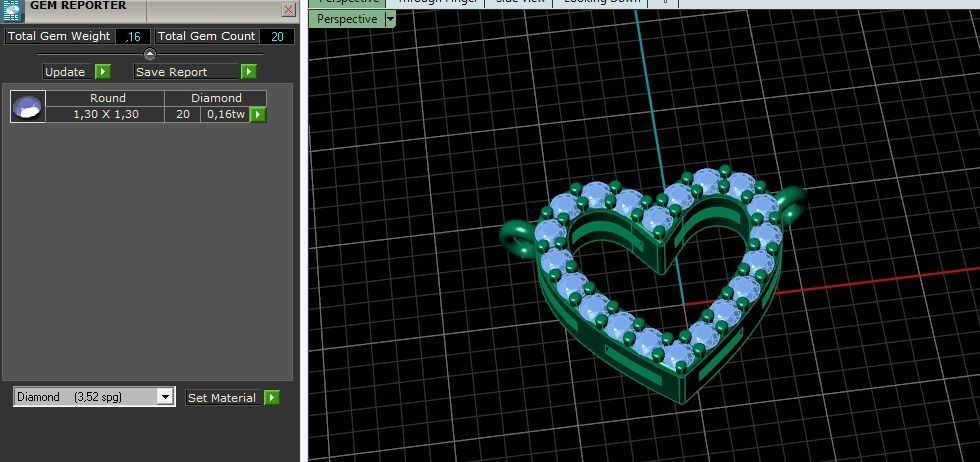Screen dimensions: 980x462
Task: Open the Perspective viewport dropdown arrow
Action: (390, 19)
